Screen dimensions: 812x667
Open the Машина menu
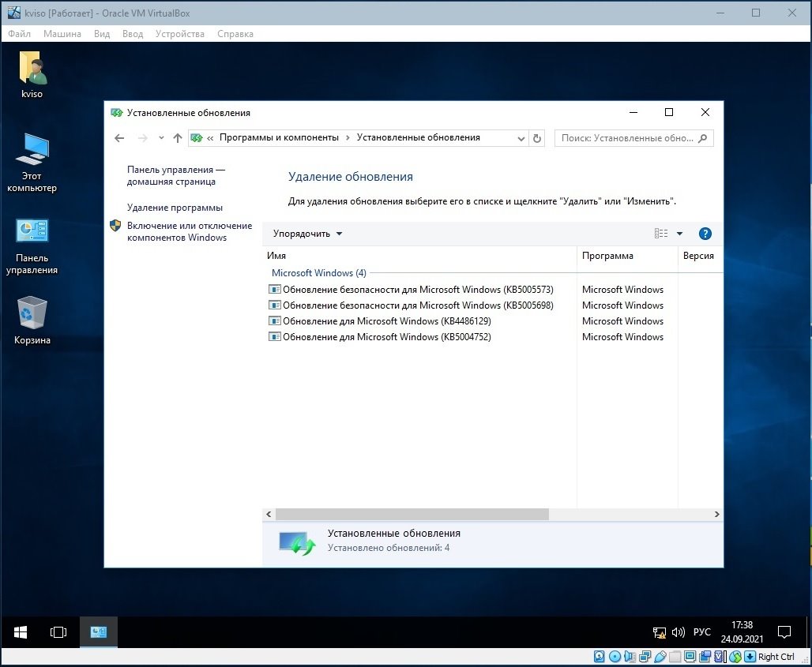(x=62, y=34)
